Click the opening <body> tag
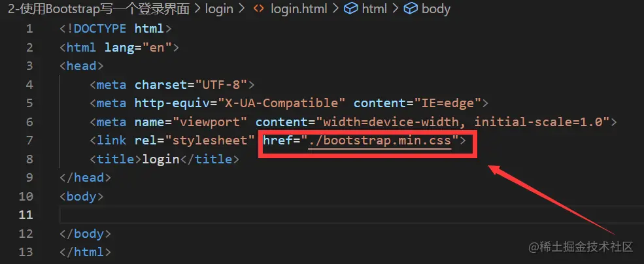Image resolution: width=644 pixels, height=264 pixels. point(82,196)
